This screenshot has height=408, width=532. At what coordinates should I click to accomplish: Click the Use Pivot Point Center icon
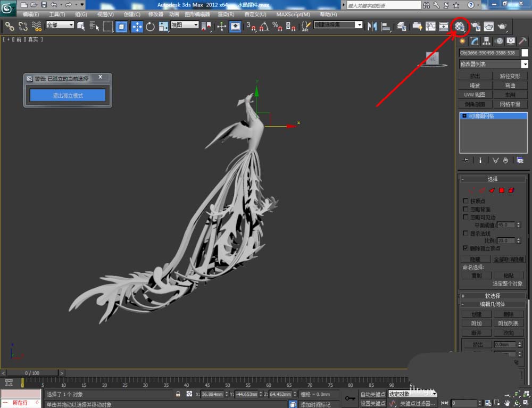click(206, 27)
